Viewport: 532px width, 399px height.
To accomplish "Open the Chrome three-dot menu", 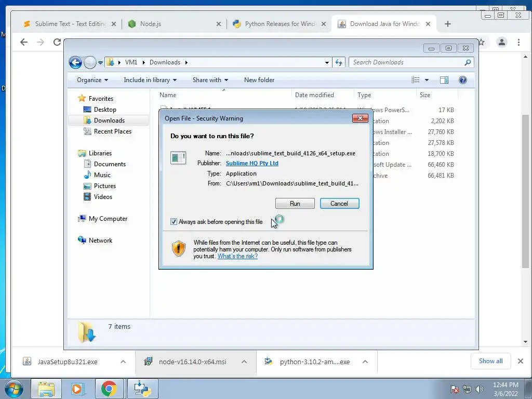I will [518, 42].
